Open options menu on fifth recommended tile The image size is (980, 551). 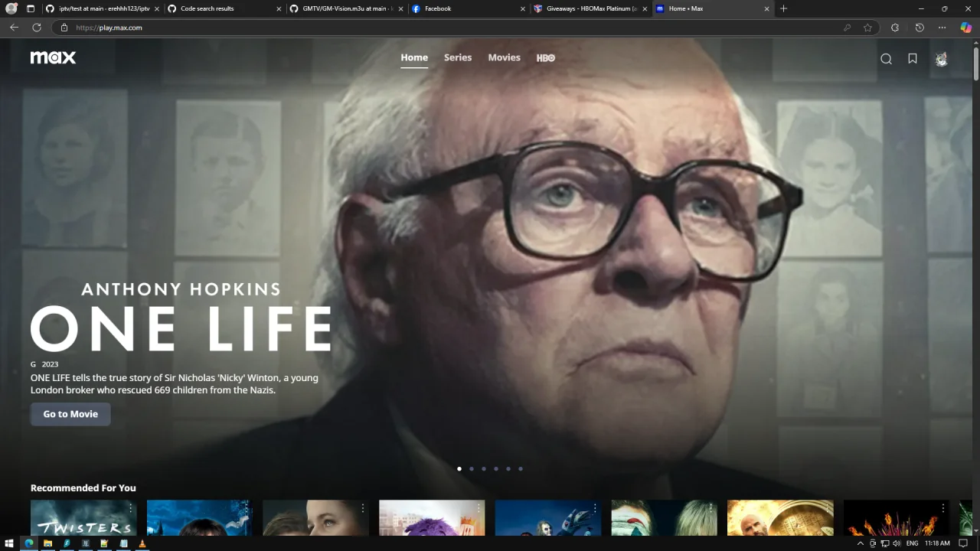595,508
